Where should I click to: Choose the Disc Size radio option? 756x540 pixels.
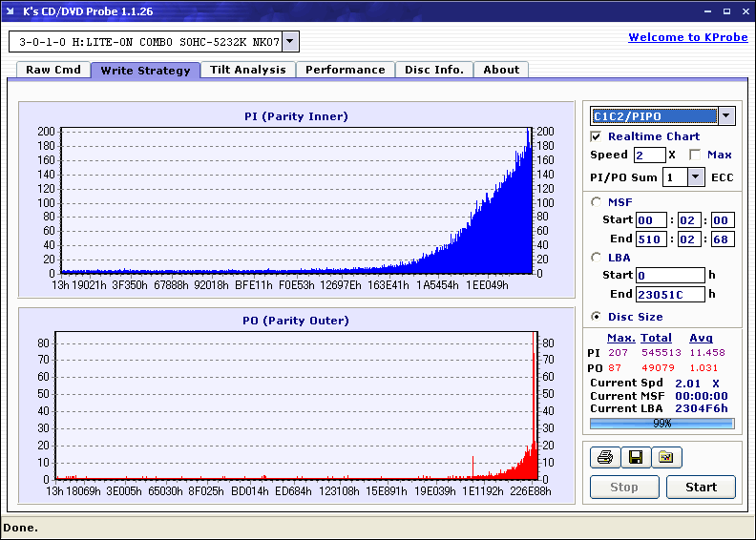pos(596,317)
